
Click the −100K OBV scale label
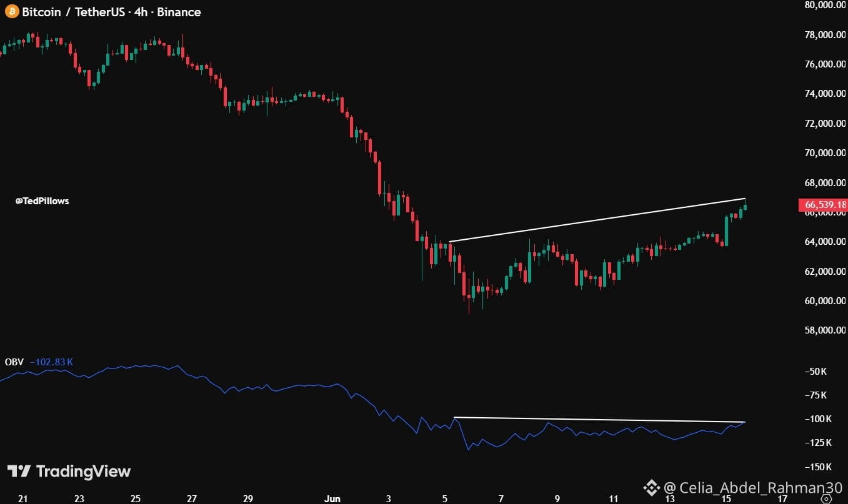point(817,419)
